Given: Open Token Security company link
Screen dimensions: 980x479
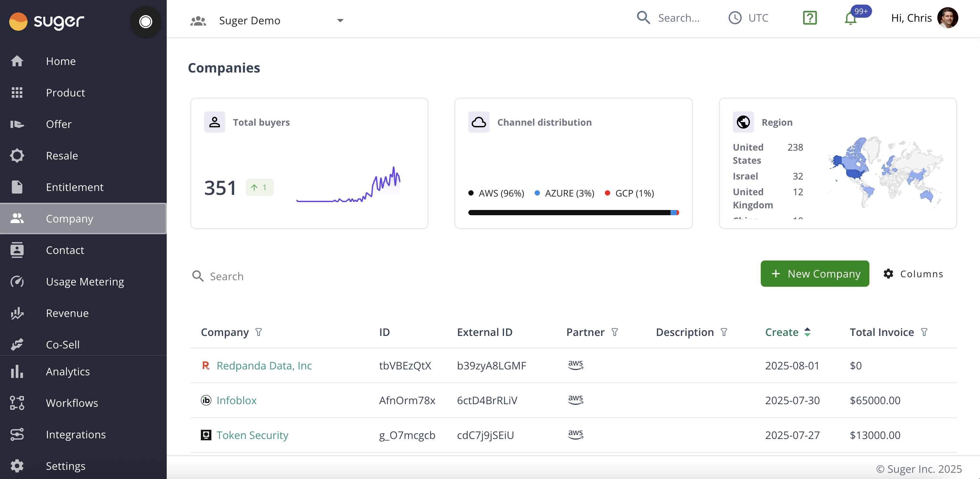Looking at the screenshot, I should click(x=252, y=435).
